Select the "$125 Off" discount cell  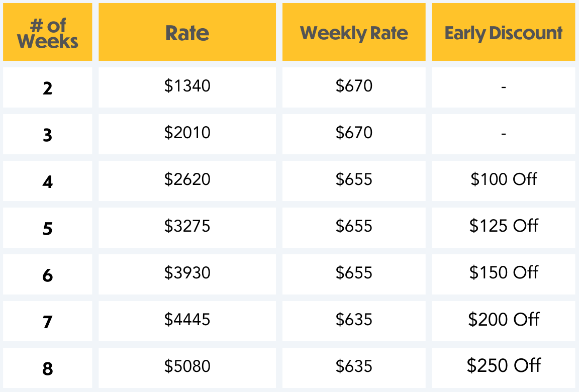(504, 226)
